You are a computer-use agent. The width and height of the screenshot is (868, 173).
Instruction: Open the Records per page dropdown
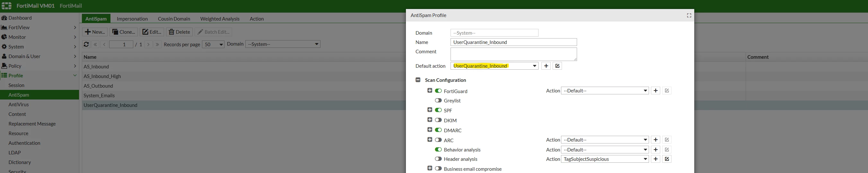[x=213, y=44]
